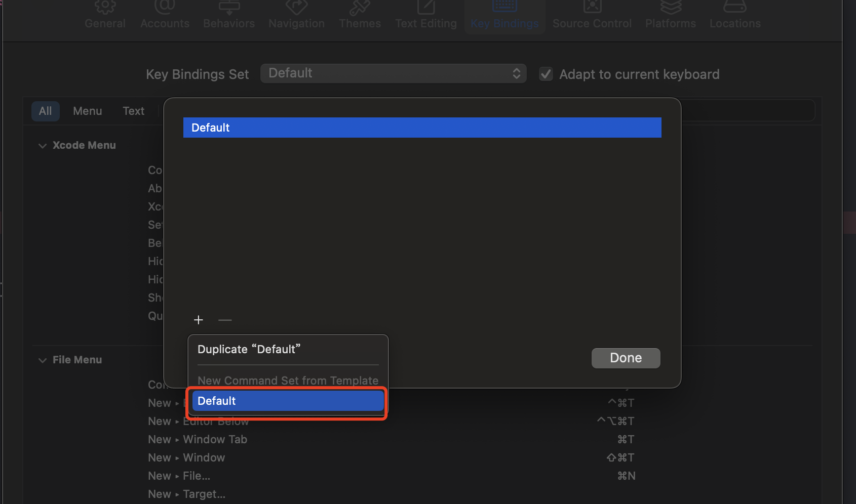This screenshot has width=856, height=504.
Task: Switch to the Menu tab
Action: (87, 111)
